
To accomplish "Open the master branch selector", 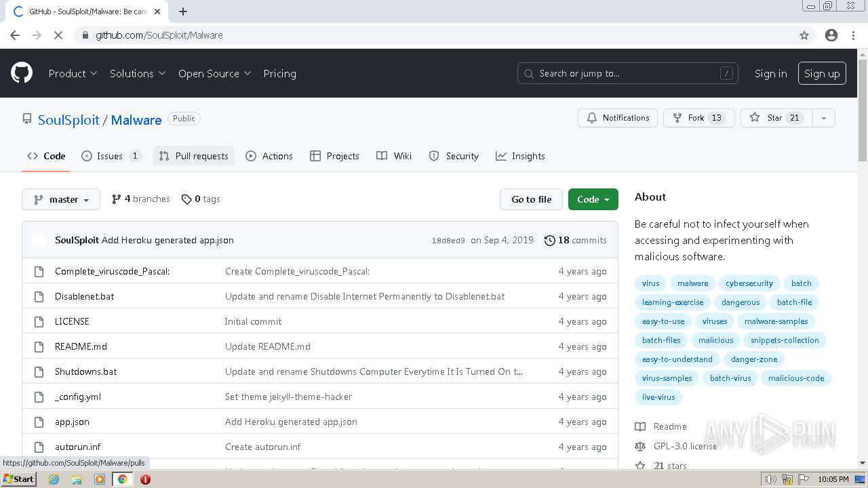I will (x=61, y=199).
